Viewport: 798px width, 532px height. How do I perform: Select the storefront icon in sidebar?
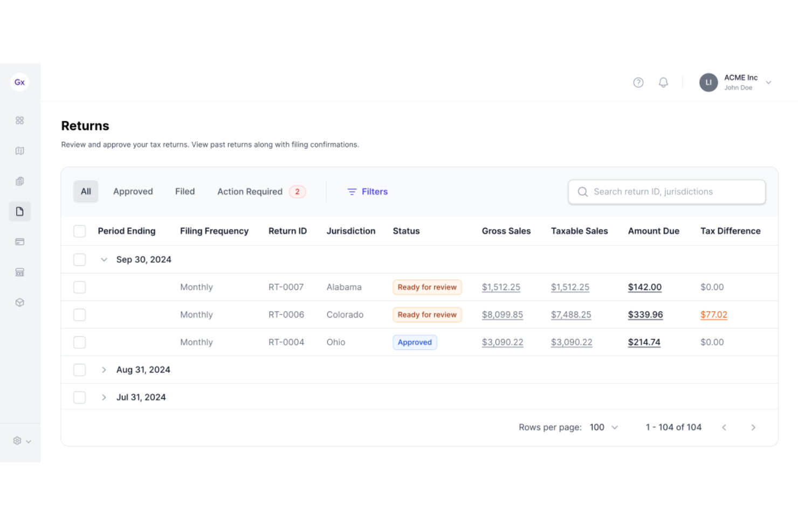click(x=19, y=272)
